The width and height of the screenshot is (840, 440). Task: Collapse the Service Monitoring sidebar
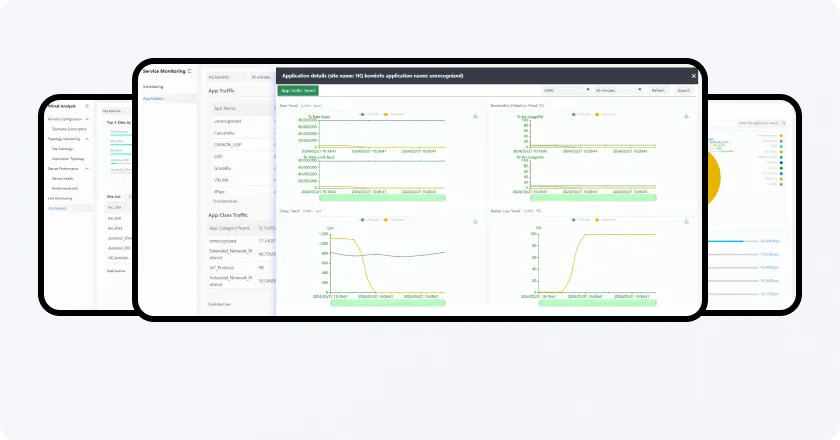click(x=190, y=72)
